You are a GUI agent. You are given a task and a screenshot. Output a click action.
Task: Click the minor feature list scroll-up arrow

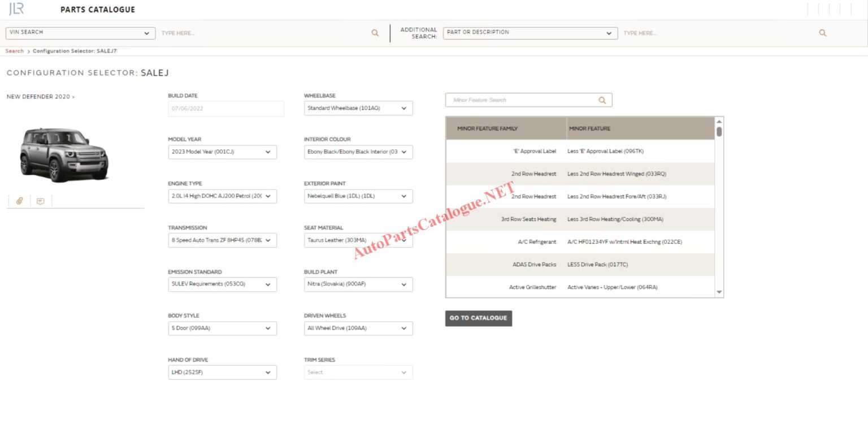pyautogui.click(x=719, y=122)
